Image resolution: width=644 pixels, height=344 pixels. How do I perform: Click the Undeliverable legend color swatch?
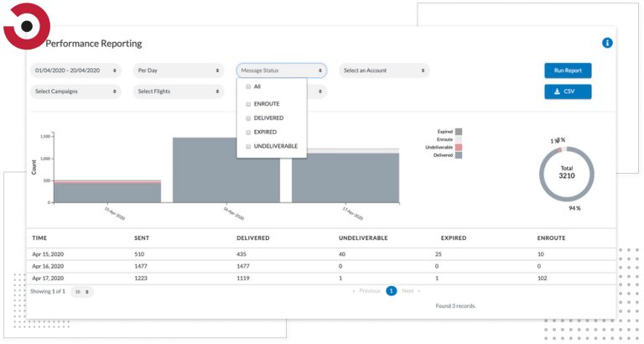[x=459, y=147]
